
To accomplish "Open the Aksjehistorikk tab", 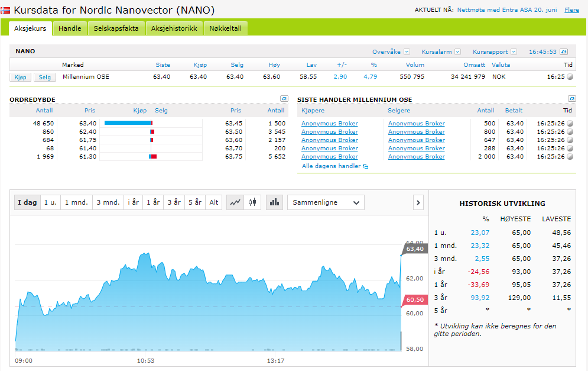I will click(x=174, y=28).
